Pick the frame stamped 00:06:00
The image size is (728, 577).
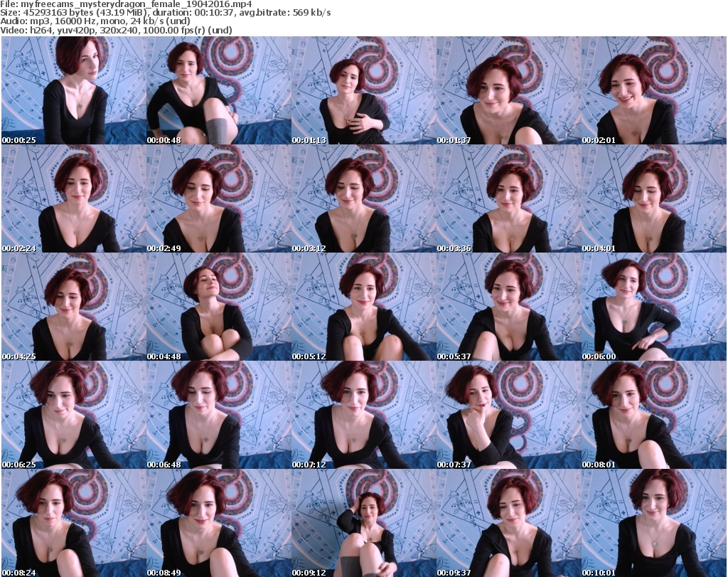654,307
